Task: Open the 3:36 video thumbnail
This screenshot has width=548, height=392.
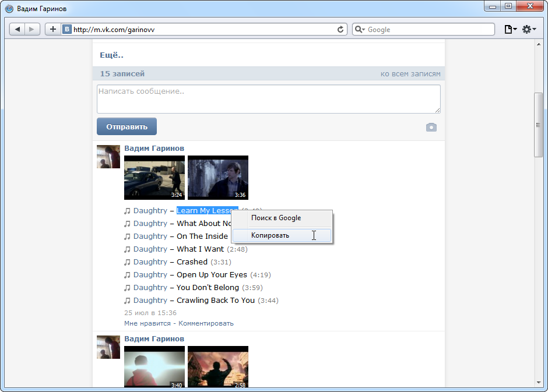Action: (217, 178)
